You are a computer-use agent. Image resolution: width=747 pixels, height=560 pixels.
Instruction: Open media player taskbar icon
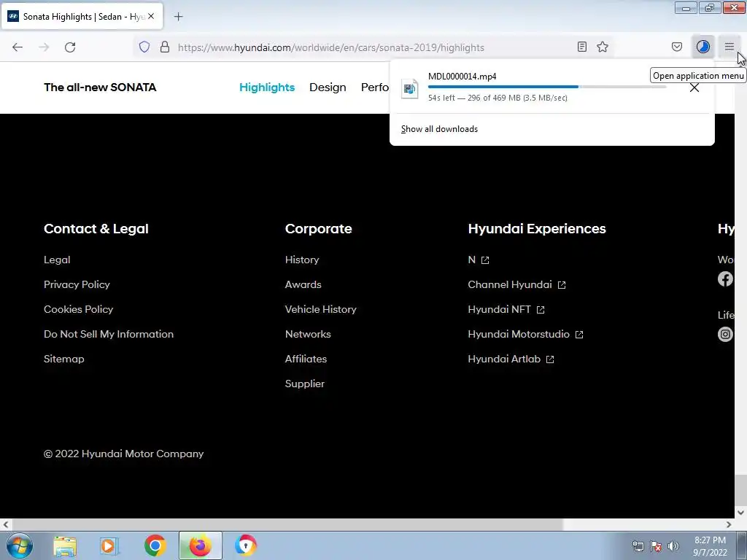[x=109, y=545]
